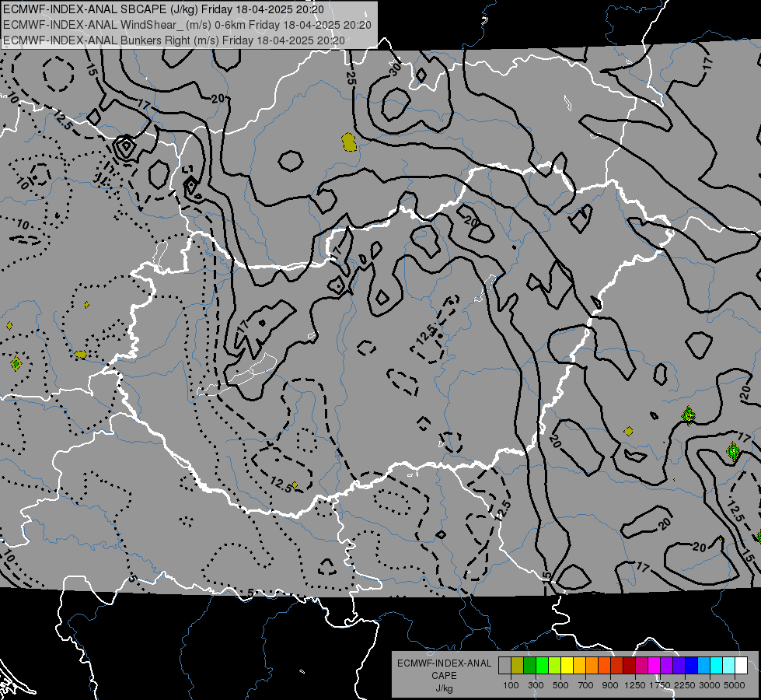Image resolution: width=761 pixels, height=700 pixels.
Task: Click the 900 label under the legend
Action: (610, 685)
